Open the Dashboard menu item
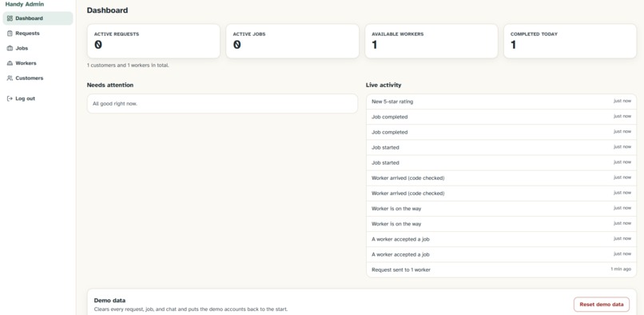Screen dimensions: 644x315 [38, 18]
